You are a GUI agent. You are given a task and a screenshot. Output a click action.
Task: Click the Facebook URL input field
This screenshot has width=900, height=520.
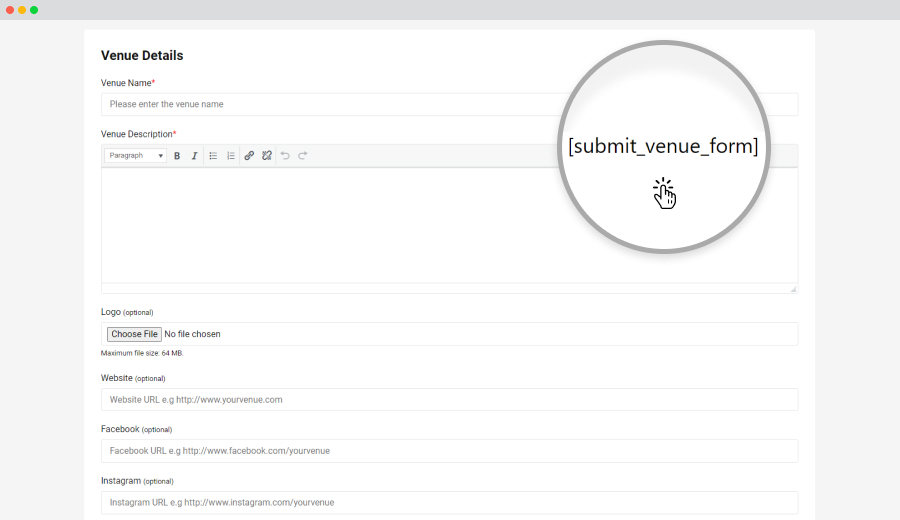coord(449,451)
